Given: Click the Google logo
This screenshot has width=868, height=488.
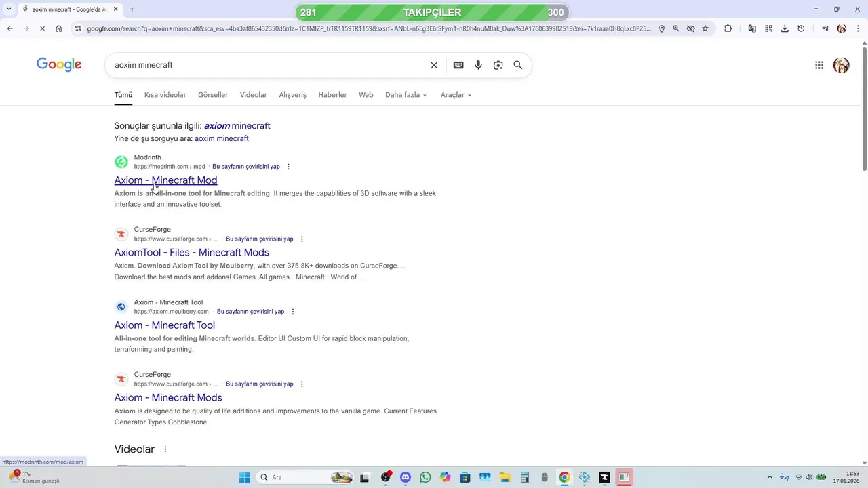Looking at the screenshot, I should 59,64.
